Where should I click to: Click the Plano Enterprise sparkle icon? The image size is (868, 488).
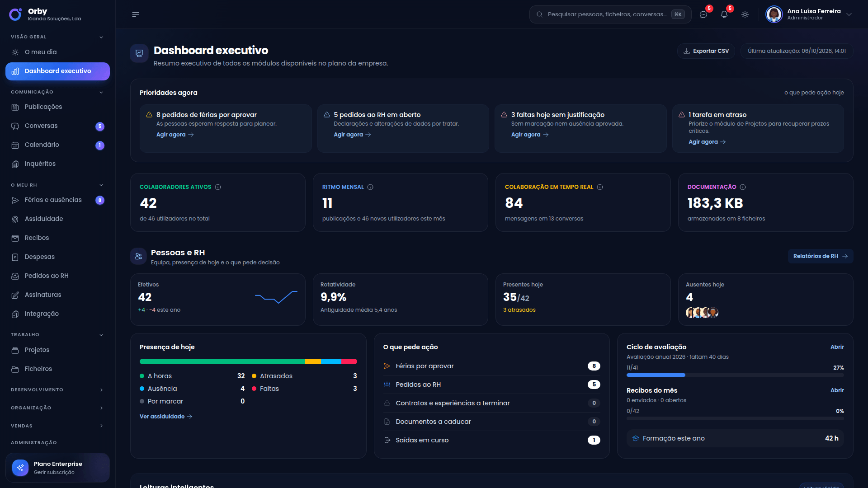[x=20, y=468]
